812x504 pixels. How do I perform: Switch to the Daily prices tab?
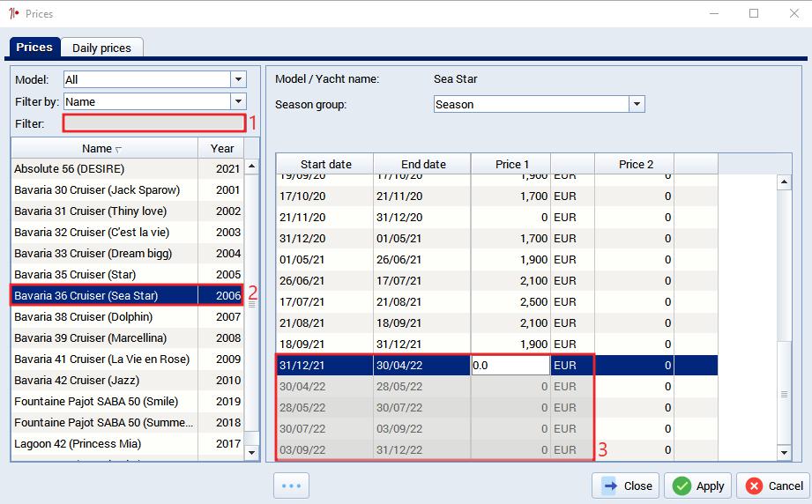coord(101,48)
